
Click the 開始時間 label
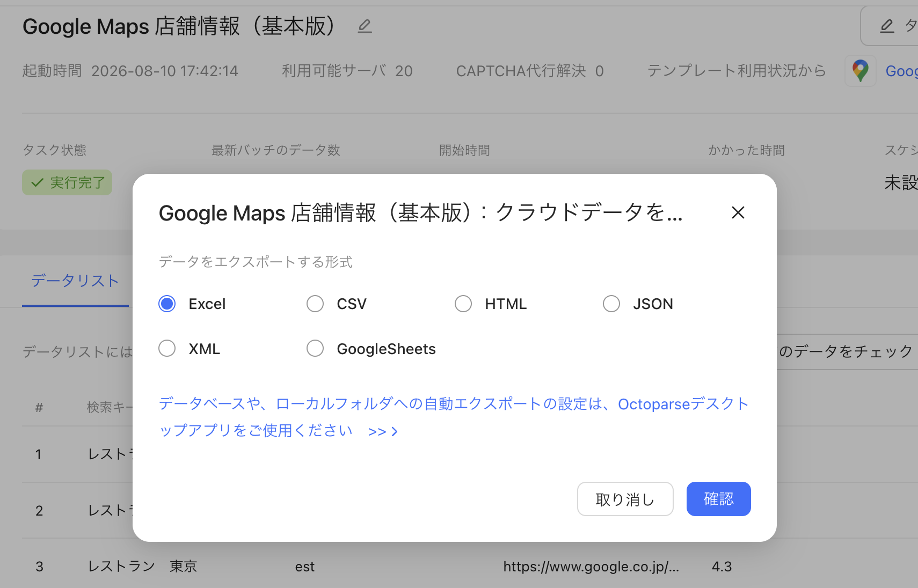tap(465, 150)
